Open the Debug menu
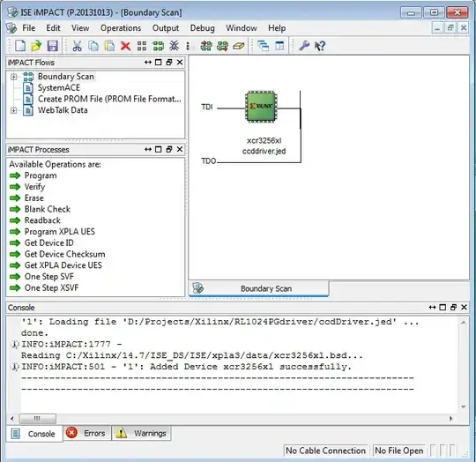The width and height of the screenshot is (476, 462). point(202,28)
